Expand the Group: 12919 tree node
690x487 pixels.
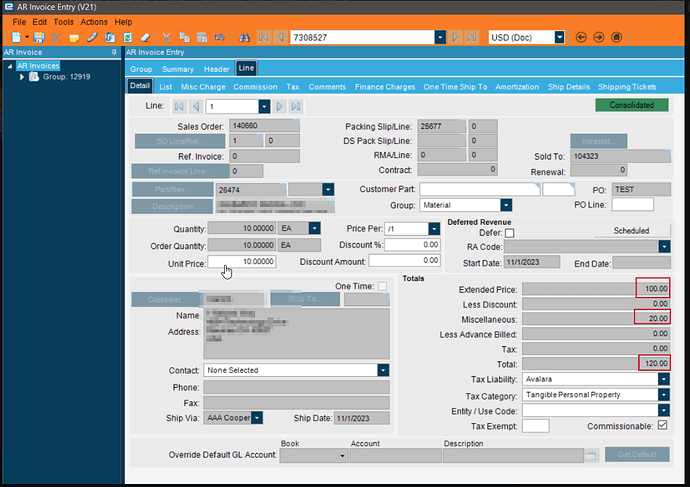22,77
